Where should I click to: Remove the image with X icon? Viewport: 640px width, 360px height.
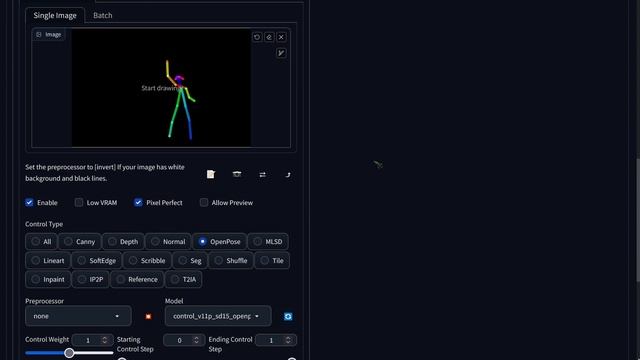point(281,37)
